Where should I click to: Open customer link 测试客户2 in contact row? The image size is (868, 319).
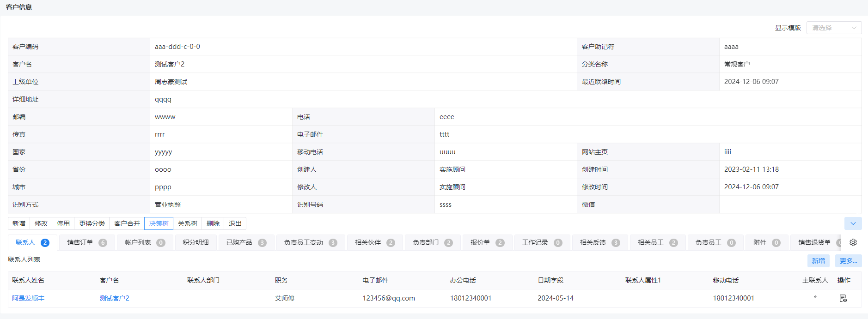[x=114, y=298]
